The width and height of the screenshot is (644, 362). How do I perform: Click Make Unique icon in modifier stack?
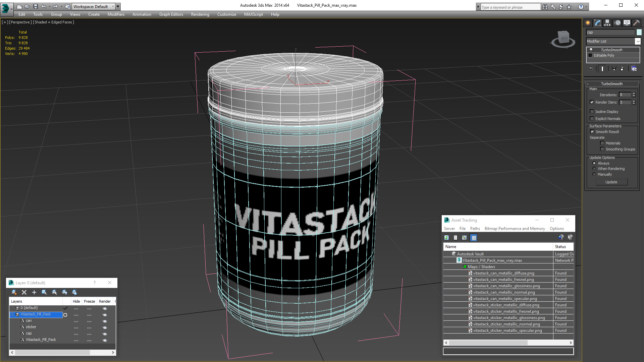pos(614,69)
